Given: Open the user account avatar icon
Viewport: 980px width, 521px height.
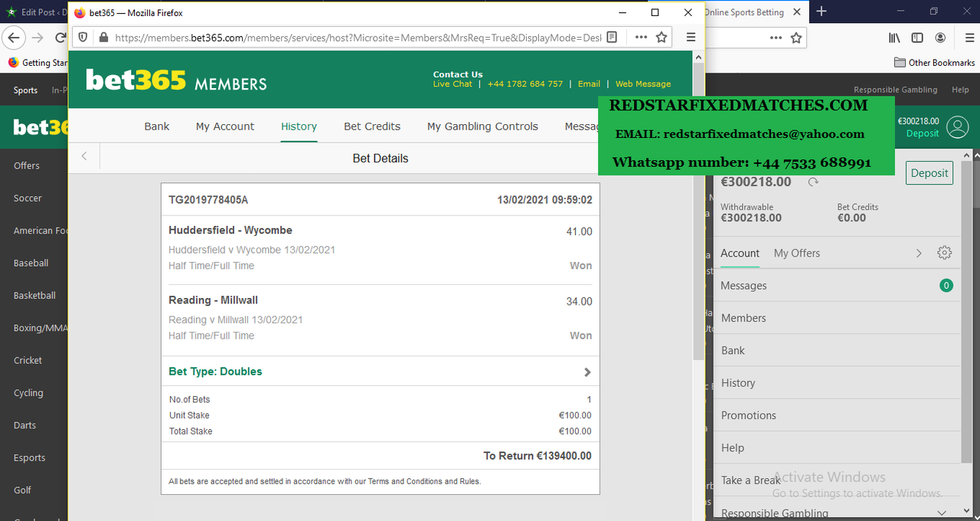Looking at the screenshot, I should [x=958, y=127].
